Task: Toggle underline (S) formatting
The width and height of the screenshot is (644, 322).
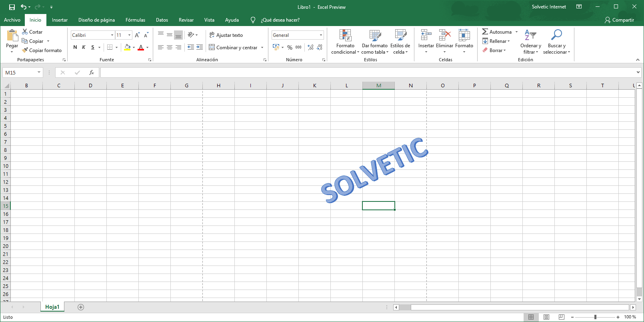Action: pyautogui.click(x=93, y=47)
